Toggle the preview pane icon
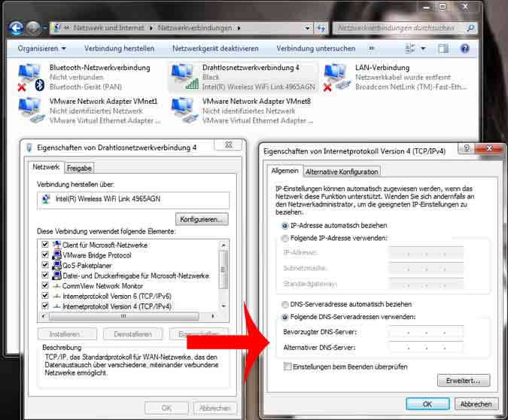This screenshot has width=508, height=420. [x=443, y=49]
